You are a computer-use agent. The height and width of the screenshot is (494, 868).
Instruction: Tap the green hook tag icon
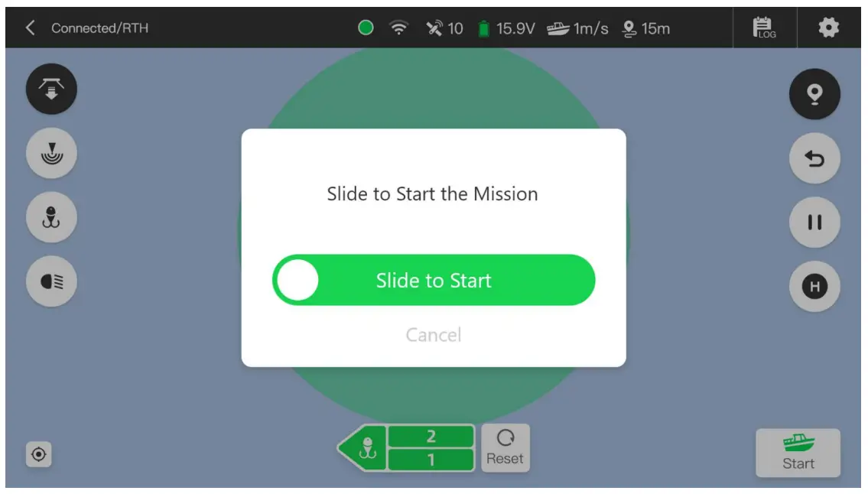[x=363, y=448]
